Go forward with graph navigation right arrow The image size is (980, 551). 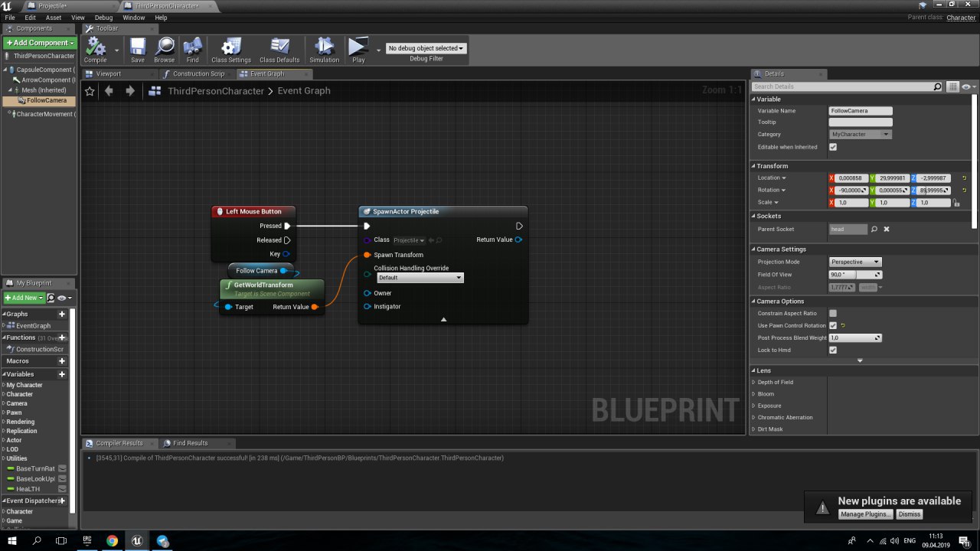coord(130,91)
